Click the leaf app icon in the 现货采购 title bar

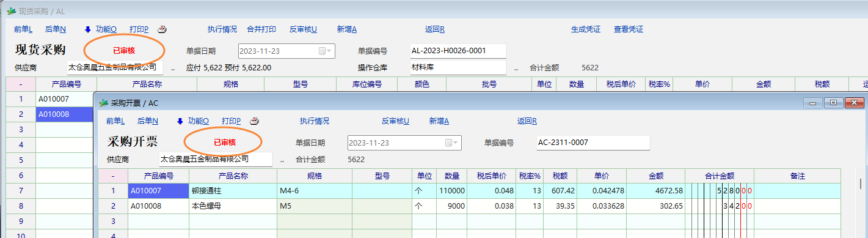(x=10, y=11)
